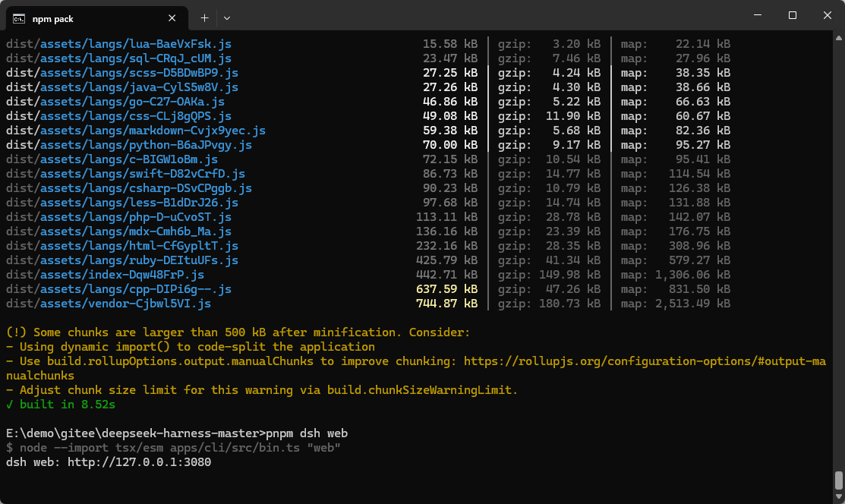Click file path sql-CRqJ_cUM.js
Viewport: 845px width, 504px height.
pyautogui.click(x=118, y=58)
